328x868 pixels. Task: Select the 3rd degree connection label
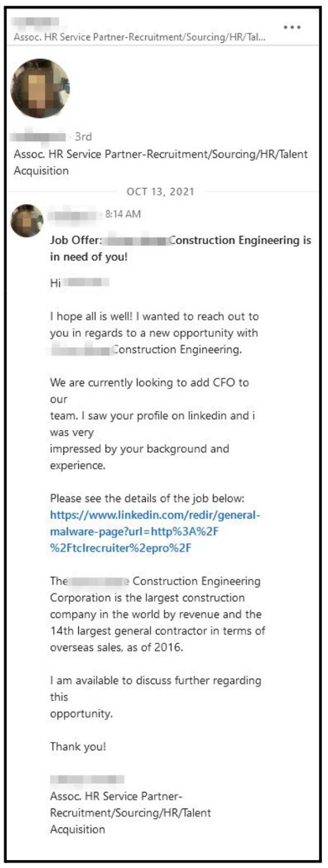pyautogui.click(x=83, y=137)
